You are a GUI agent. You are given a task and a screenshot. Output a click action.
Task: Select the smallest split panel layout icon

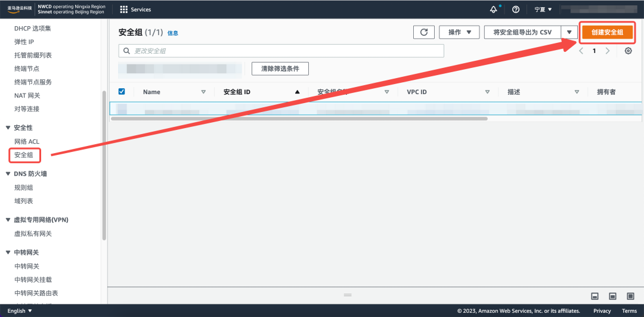pos(595,296)
